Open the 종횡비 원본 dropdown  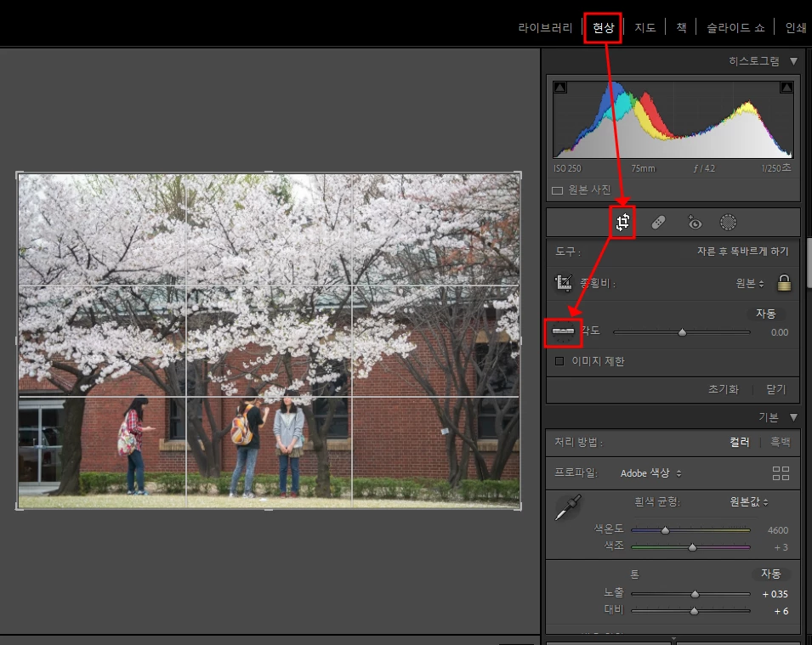coord(750,283)
